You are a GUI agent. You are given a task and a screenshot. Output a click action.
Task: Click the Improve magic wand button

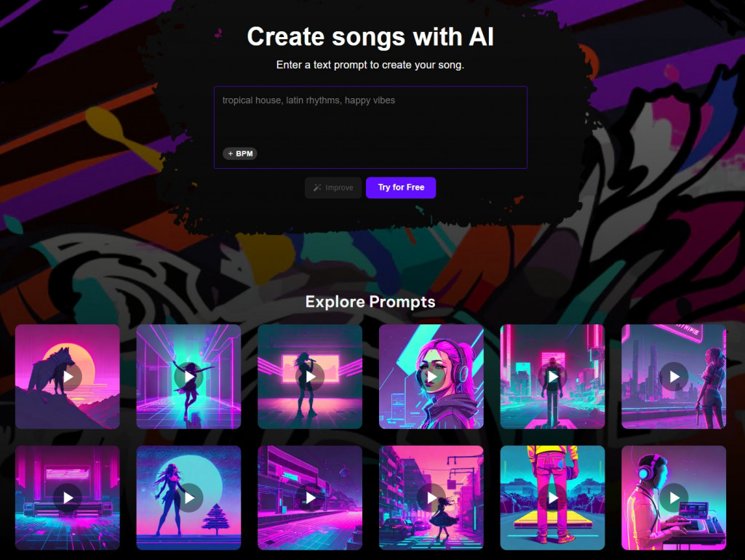(333, 188)
